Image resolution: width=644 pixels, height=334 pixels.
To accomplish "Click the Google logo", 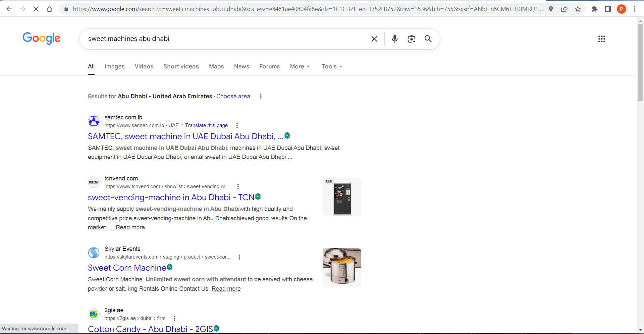I will click(x=42, y=38).
